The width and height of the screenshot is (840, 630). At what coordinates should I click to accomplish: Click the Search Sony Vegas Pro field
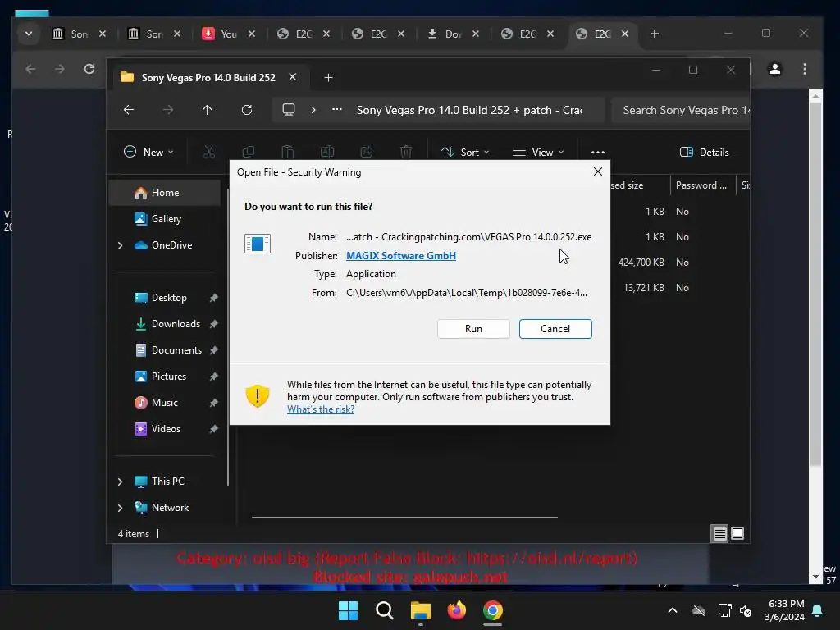681,110
